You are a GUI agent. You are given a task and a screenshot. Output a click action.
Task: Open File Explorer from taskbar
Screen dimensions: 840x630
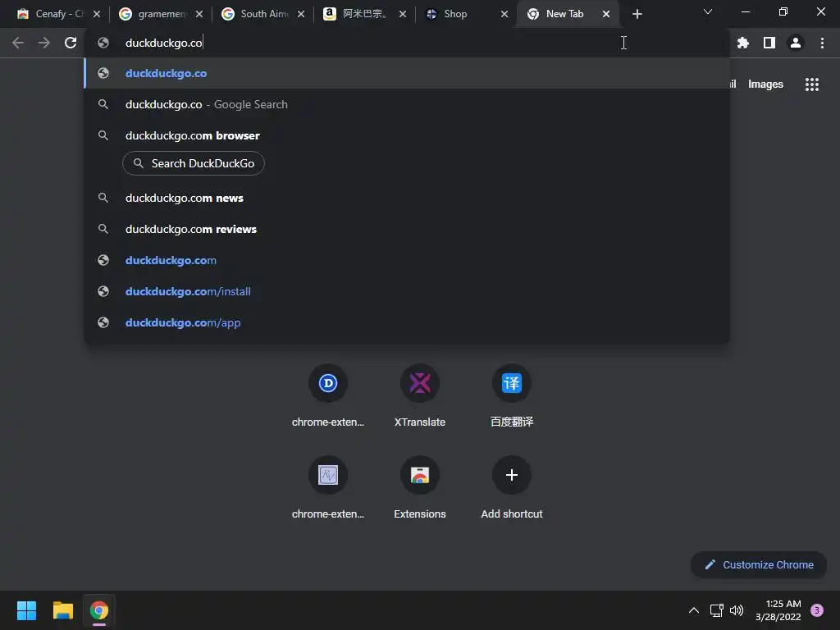point(62,610)
